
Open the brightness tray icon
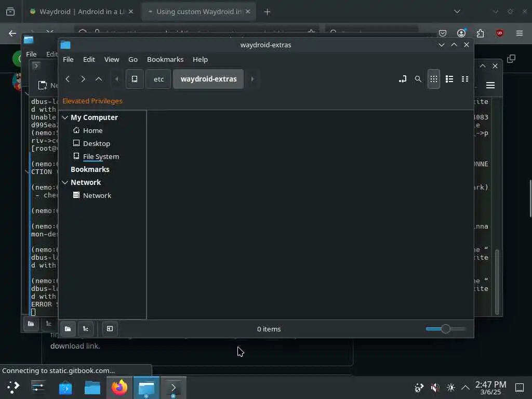[x=450, y=388]
